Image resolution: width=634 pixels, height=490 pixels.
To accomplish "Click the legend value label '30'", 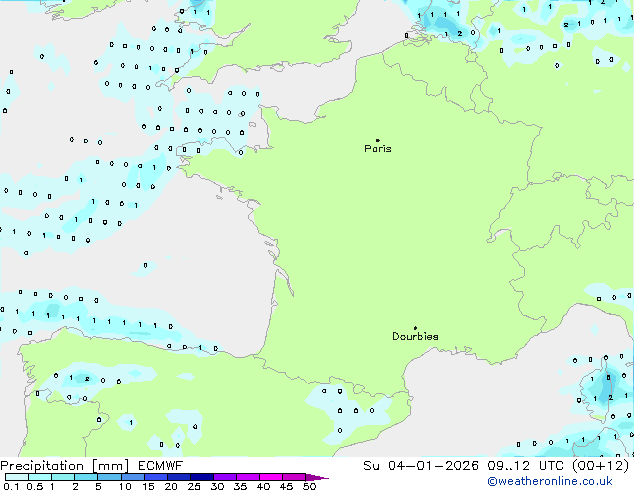I will coord(217,486).
